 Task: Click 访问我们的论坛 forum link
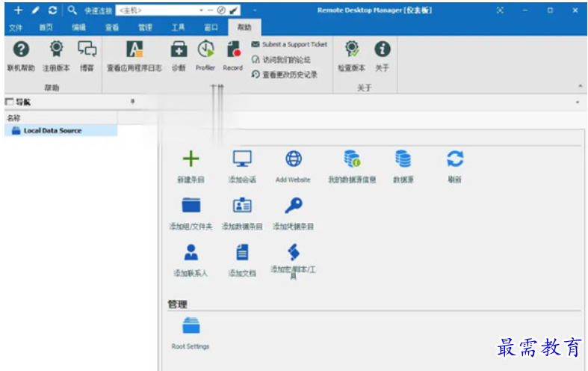(x=281, y=60)
